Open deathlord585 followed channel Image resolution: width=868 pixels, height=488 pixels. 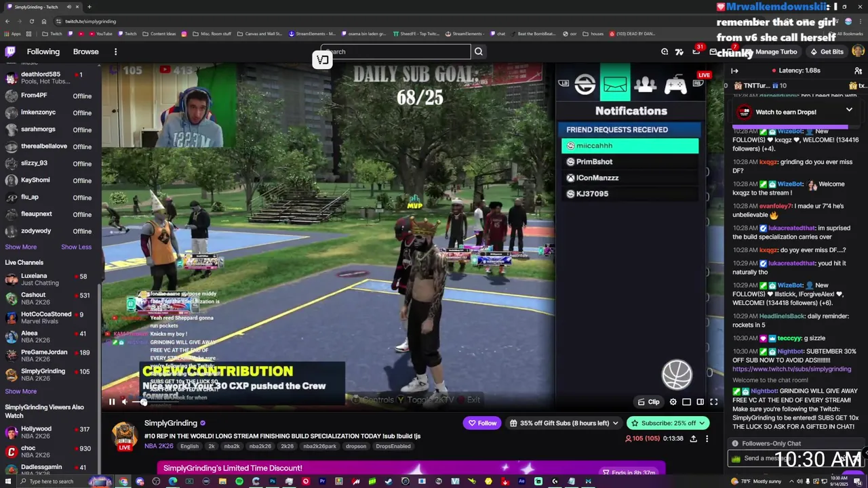pos(50,78)
